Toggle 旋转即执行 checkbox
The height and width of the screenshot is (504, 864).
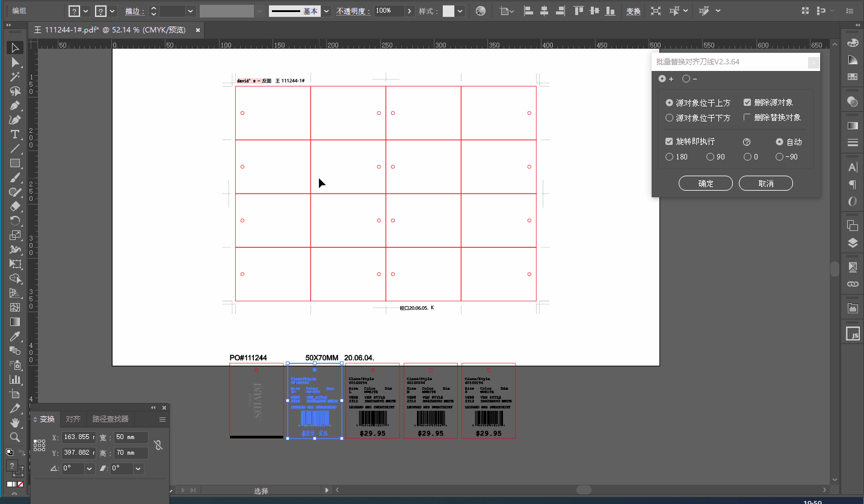(690, 141)
